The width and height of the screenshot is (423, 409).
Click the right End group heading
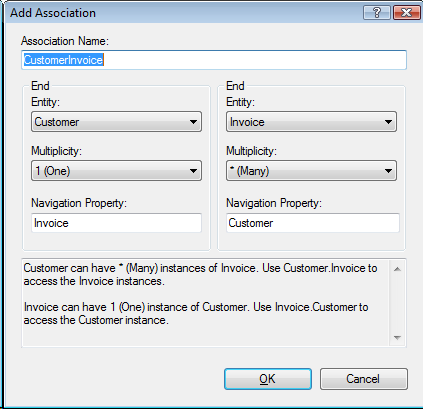235,86
